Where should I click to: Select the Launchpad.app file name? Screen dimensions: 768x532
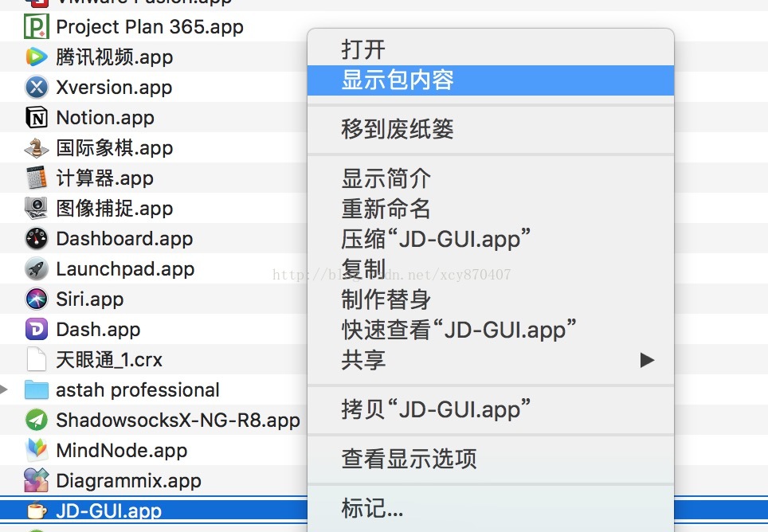pyautogui.click(x=125, y=269)
